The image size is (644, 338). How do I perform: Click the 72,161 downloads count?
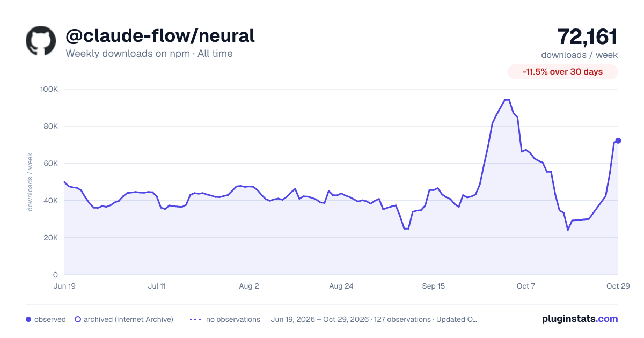(587, 36)
